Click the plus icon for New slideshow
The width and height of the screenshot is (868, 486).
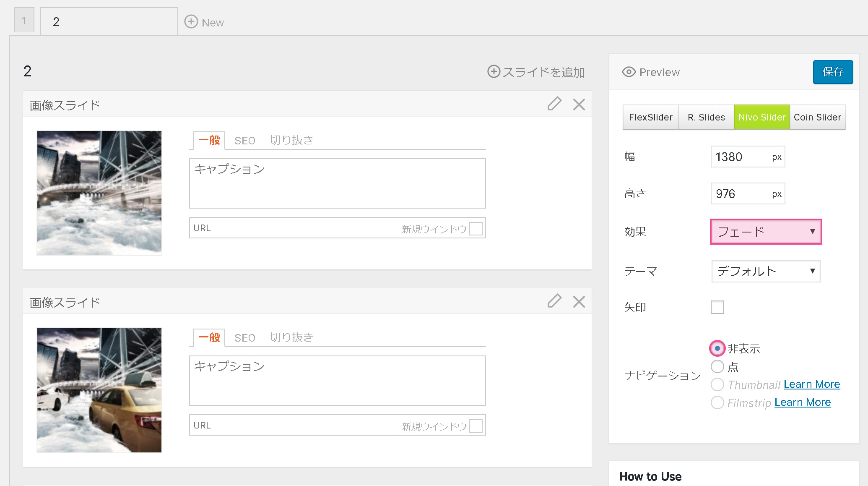tap(191, 22)
